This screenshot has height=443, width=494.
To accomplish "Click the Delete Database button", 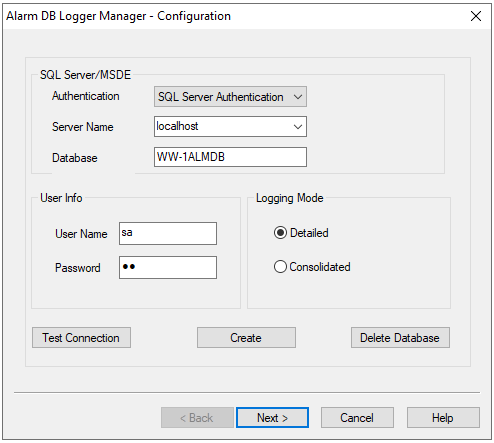I will click(x=400, y=338).
